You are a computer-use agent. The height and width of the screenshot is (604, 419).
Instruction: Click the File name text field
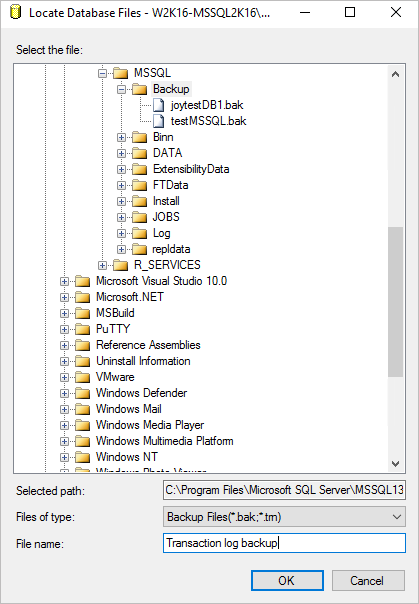pos(284,543)
